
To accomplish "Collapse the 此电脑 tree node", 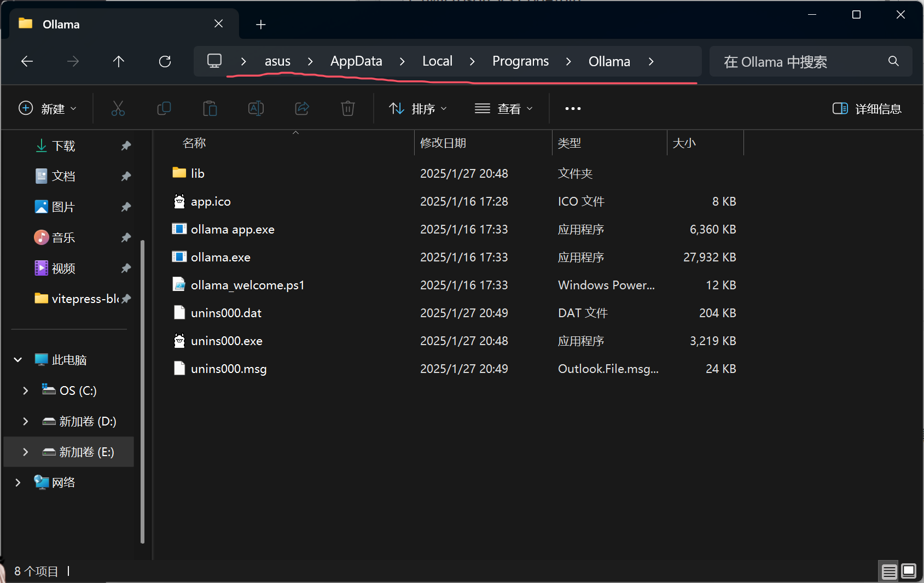I will pyautogui.click(x=18, y=360).
